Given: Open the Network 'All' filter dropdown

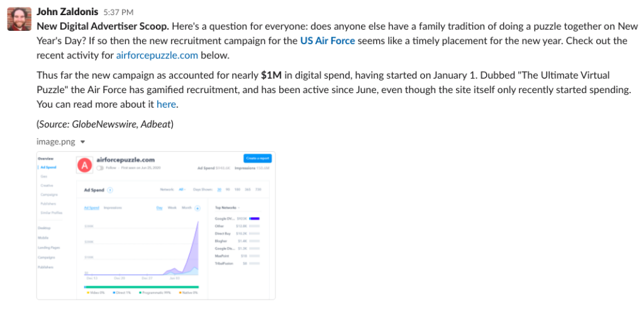Looking at the screenshot, I should [x=182, y=189].
